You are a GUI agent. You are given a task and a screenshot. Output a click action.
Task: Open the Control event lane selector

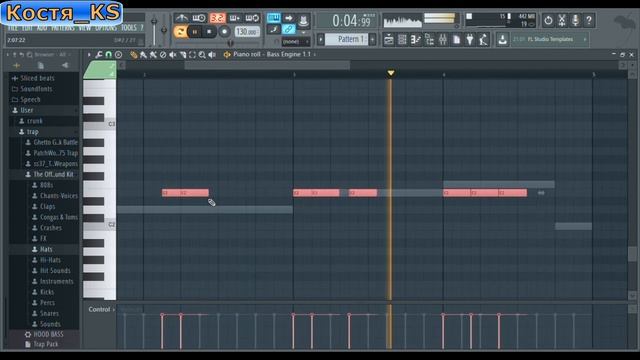pos(101,309)
